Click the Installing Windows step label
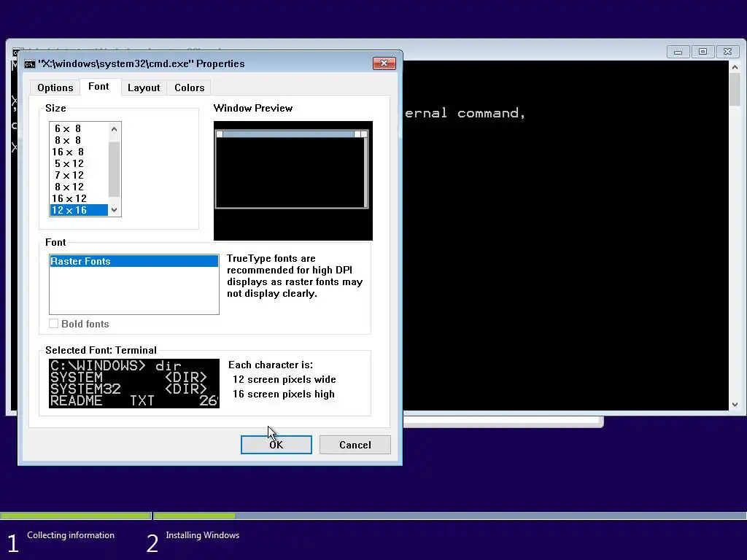The image size is (747, 560). coord(203,535)
